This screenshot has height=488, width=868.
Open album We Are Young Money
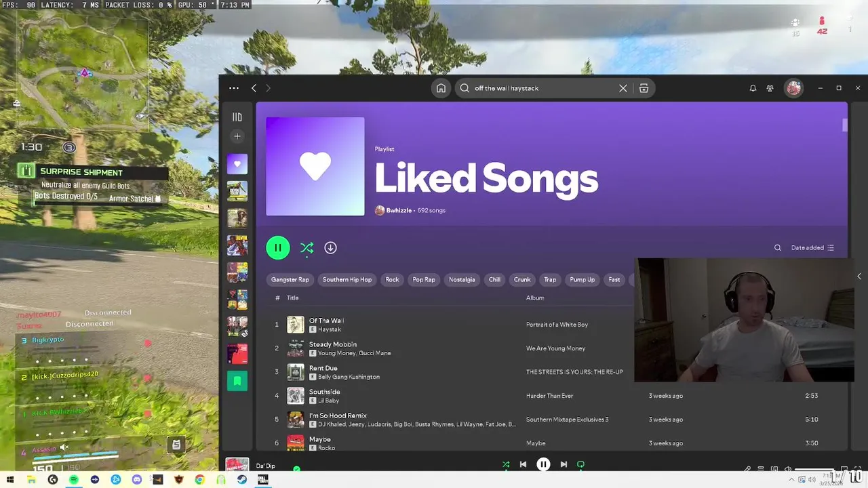pos(555,348)
